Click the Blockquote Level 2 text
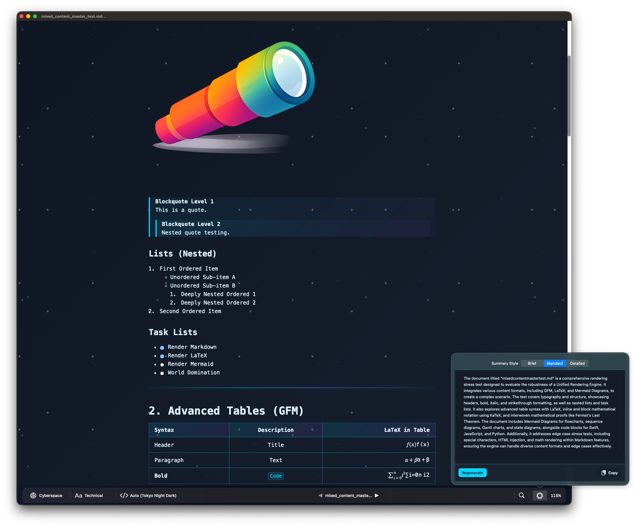 pos(191,224)
